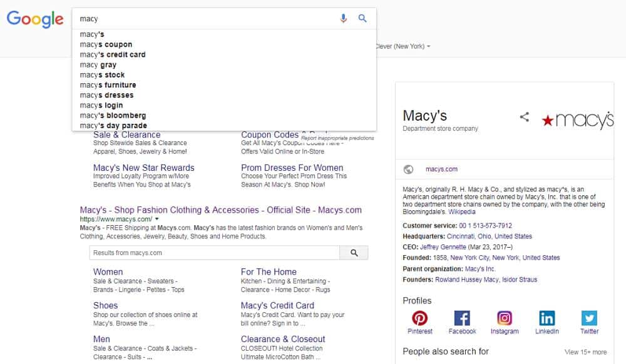Open the Wikipedia link in the description

[462, 211]
